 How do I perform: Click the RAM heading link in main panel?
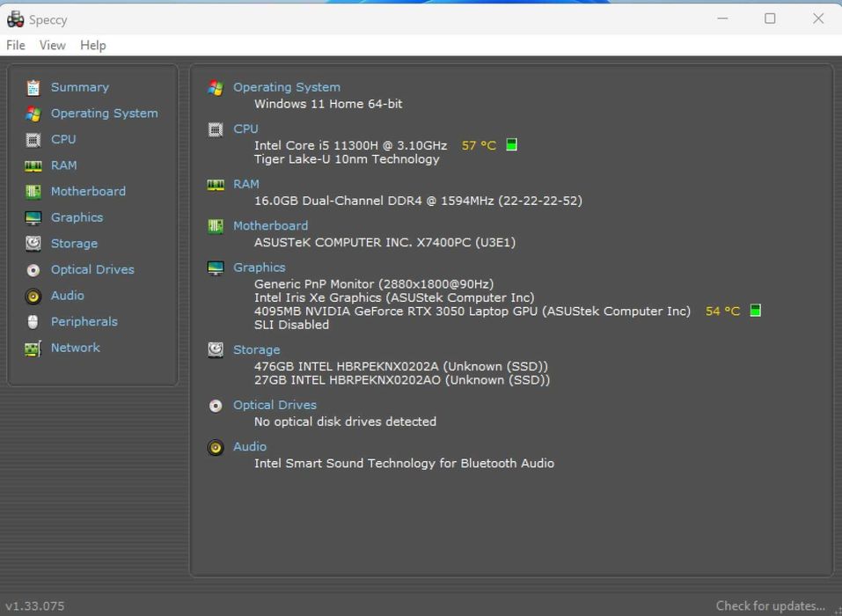(x=246, y=184)
